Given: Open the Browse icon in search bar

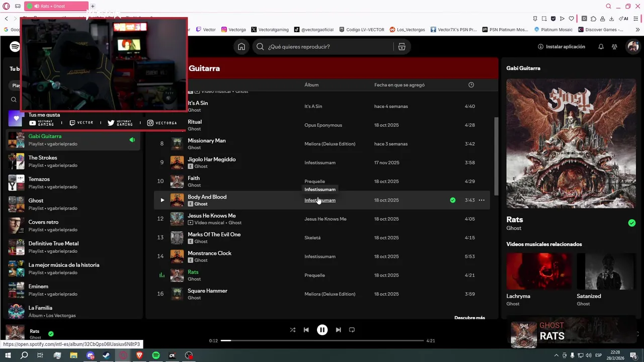Looking at the screenshot, I should (401, 47).
